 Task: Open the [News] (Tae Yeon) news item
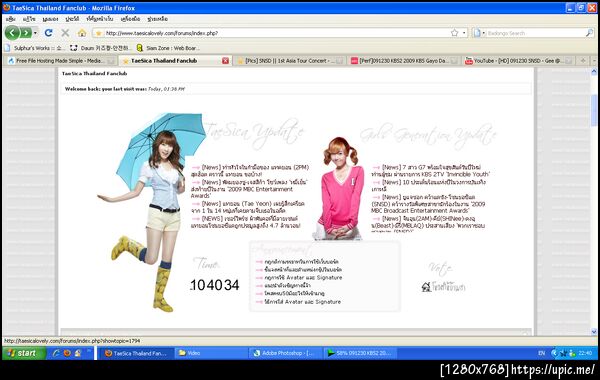(248, 207)
